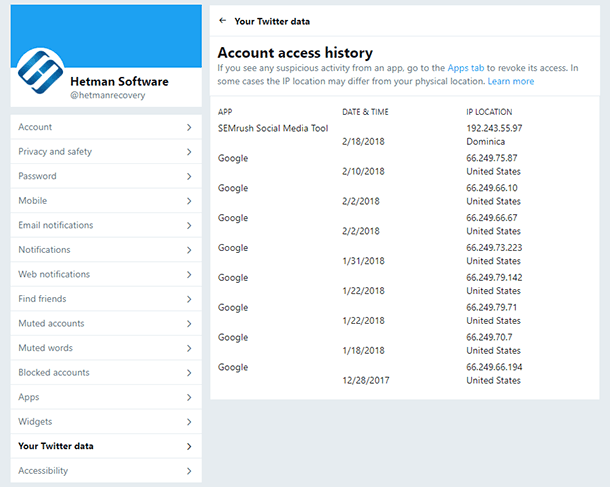
Task: Click the chevron beside Muted words
Action: click(189, 348)
